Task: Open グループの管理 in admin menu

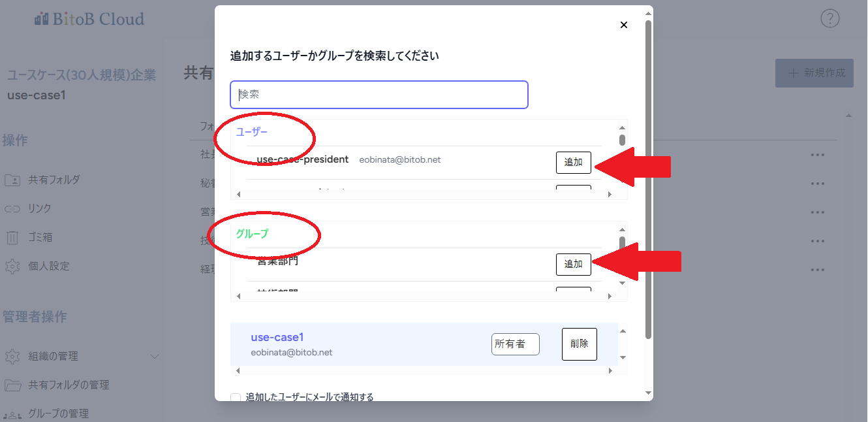Action: tap(58, 414)
